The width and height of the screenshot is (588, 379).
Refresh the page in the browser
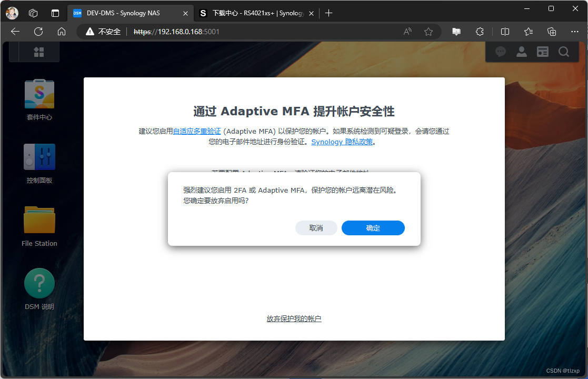coord(38,32)
